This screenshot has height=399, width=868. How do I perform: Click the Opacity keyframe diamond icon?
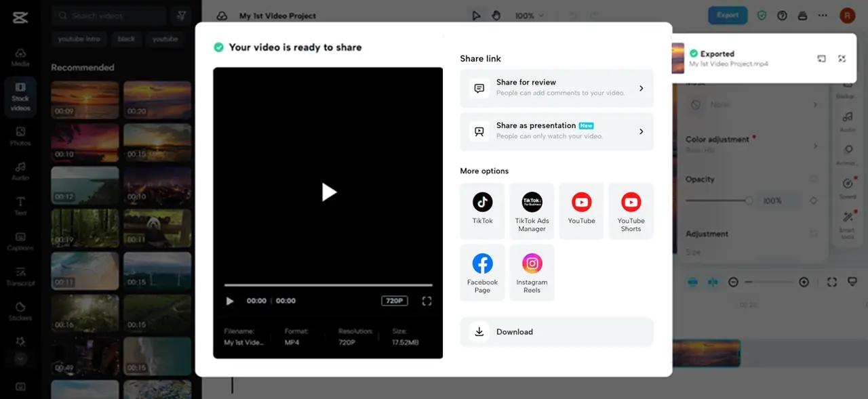click(x=814, y=201)
